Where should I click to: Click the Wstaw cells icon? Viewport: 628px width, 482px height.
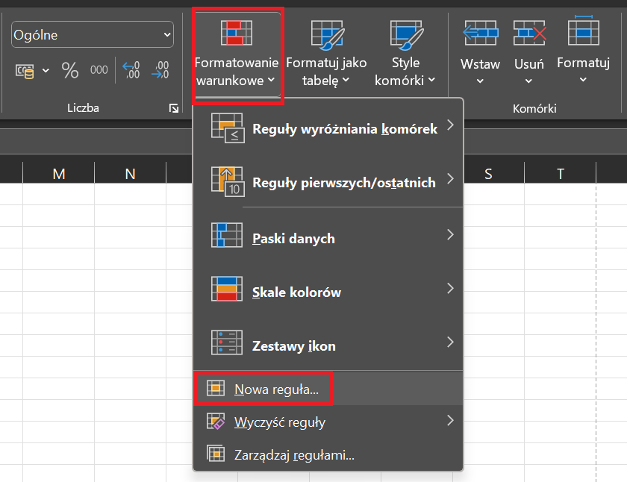[480, 35]
